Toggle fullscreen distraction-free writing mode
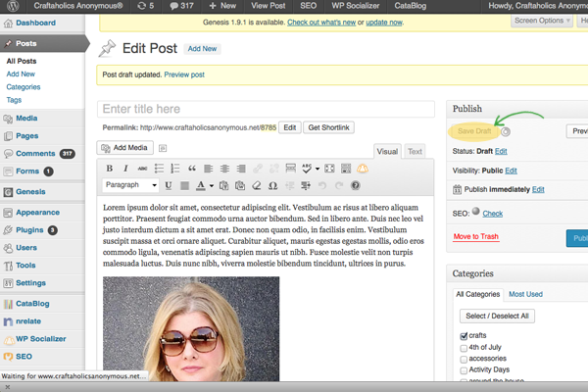 point(330,169)
